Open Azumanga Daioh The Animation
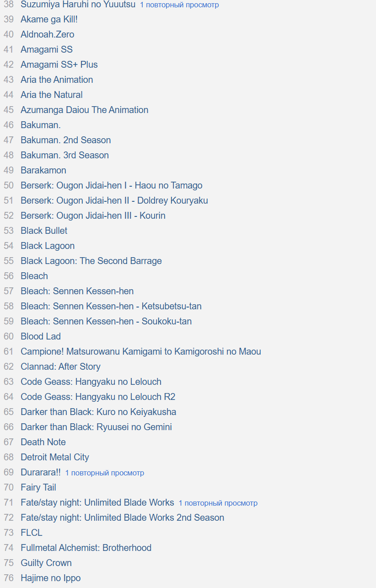Viewport: 376px width, 588px height. click(85, 110)
